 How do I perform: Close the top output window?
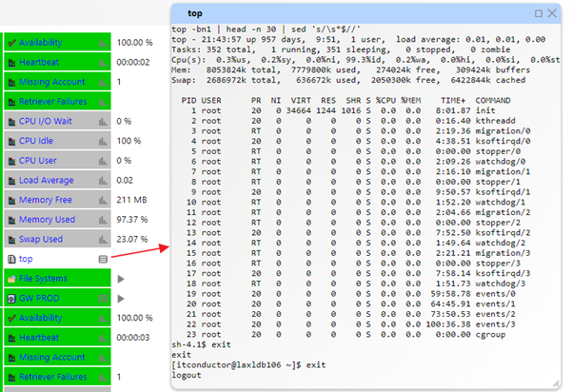click(553, 13)
